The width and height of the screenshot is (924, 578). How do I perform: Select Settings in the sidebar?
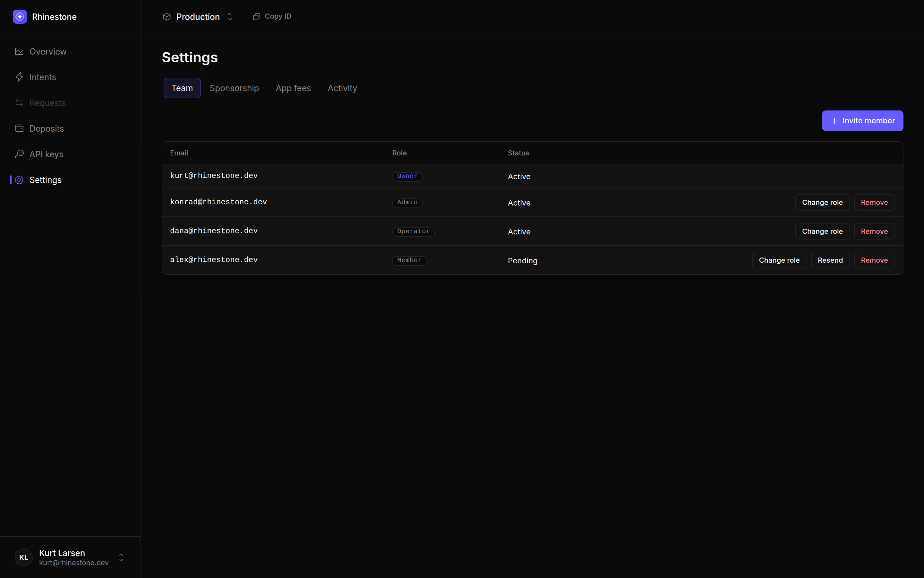pyautogui.click(x=70, y=180)
